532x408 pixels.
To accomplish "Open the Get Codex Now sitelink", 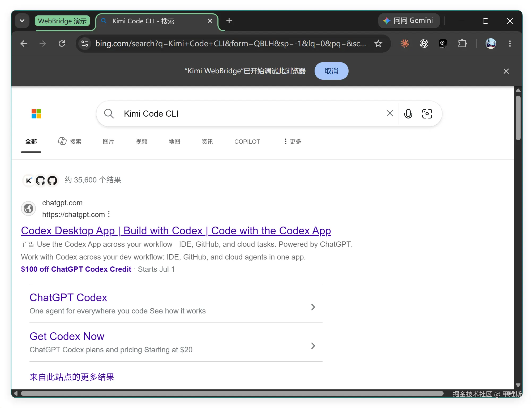I will click(67, 336).
